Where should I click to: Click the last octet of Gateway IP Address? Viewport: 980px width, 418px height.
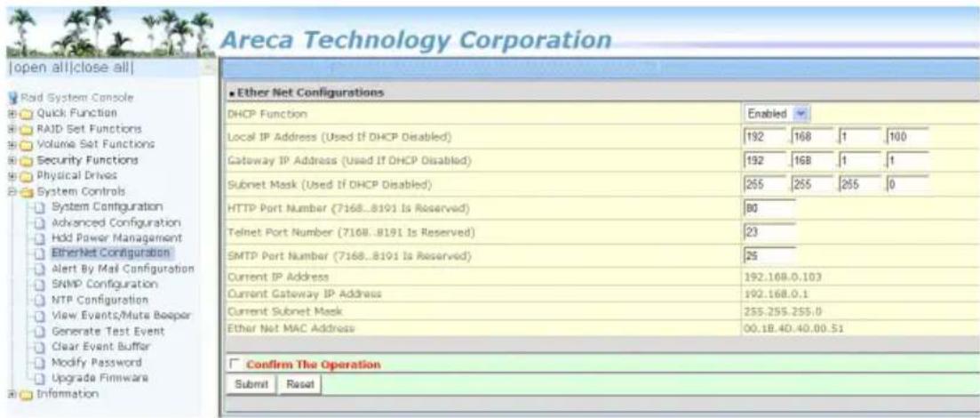tap(907, 160)
